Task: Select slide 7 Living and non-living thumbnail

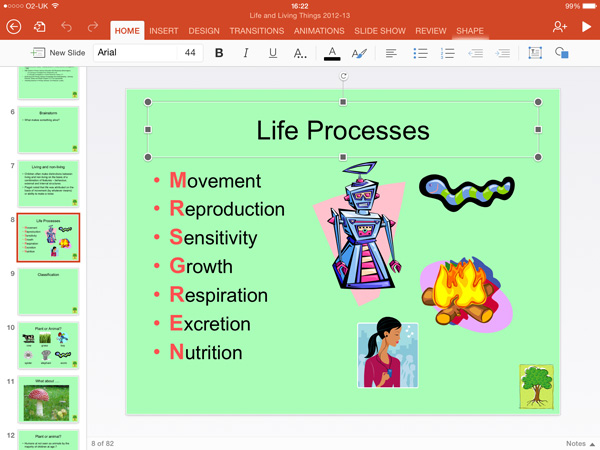Action: point(48,184)
